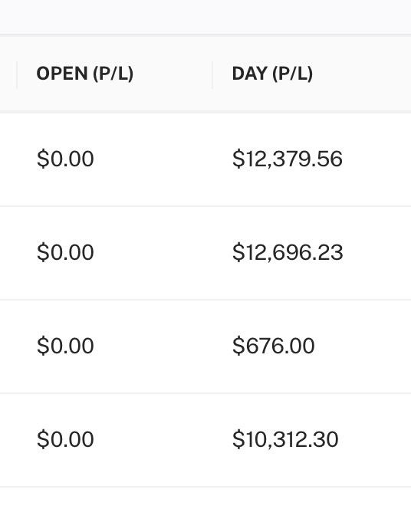Select the $10,312.30 day P/L value
411x532 pixels.
point(285,439)
